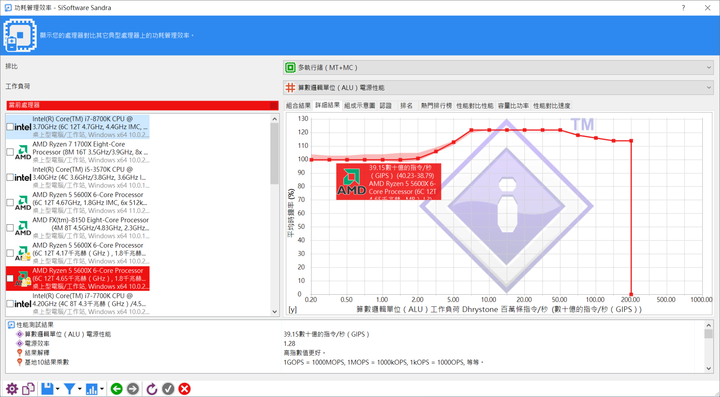Click the processor list scrollbar thumb
The width and height of the screenshot is (720, 397).
(x=275, y=154)
